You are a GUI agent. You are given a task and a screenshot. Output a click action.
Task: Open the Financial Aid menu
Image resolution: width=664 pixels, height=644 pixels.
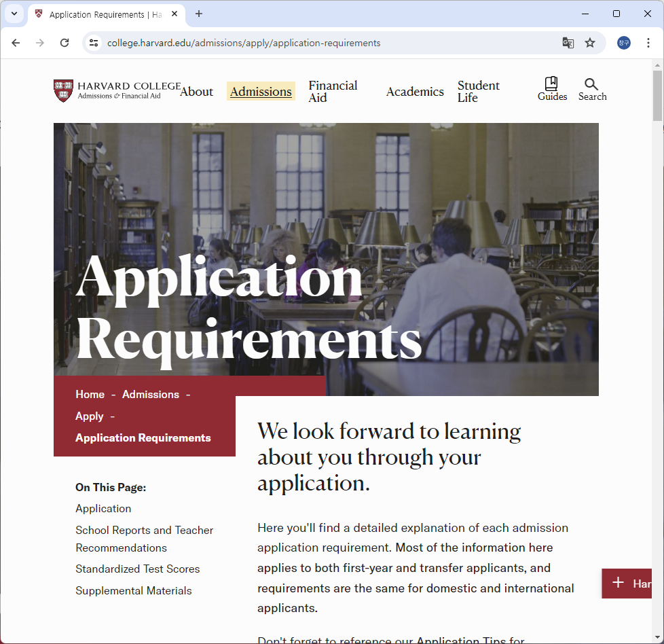click(333, 92)
